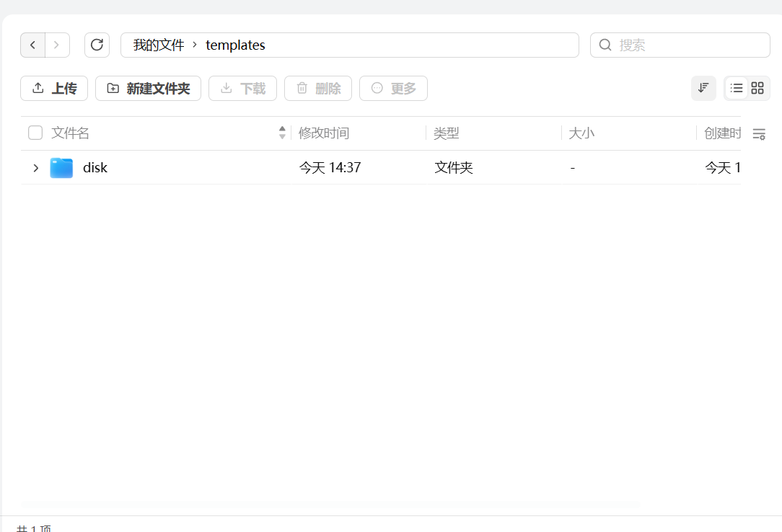This screenshot has height=532, width=782.
Task: Click the 今天 14:37 modified time cell
Action: click(x=330, y=168)
